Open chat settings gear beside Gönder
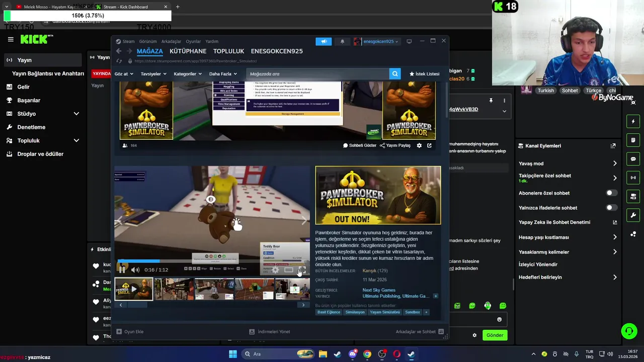 point(474,335)
